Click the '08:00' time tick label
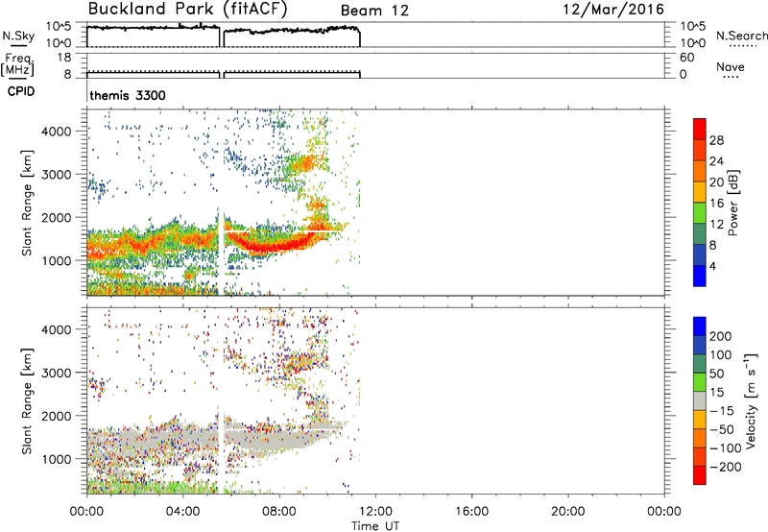 coord(279,512)
